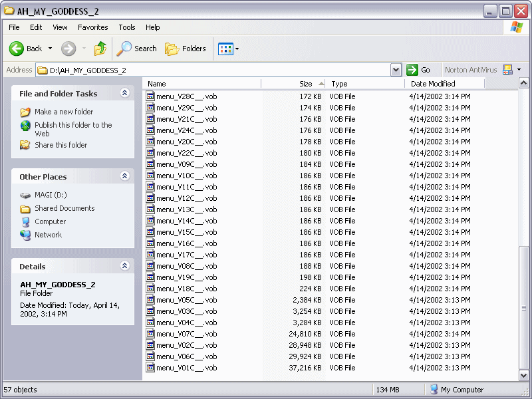Collapse the Details panel

pyautogui.click(x=124, y=267)
